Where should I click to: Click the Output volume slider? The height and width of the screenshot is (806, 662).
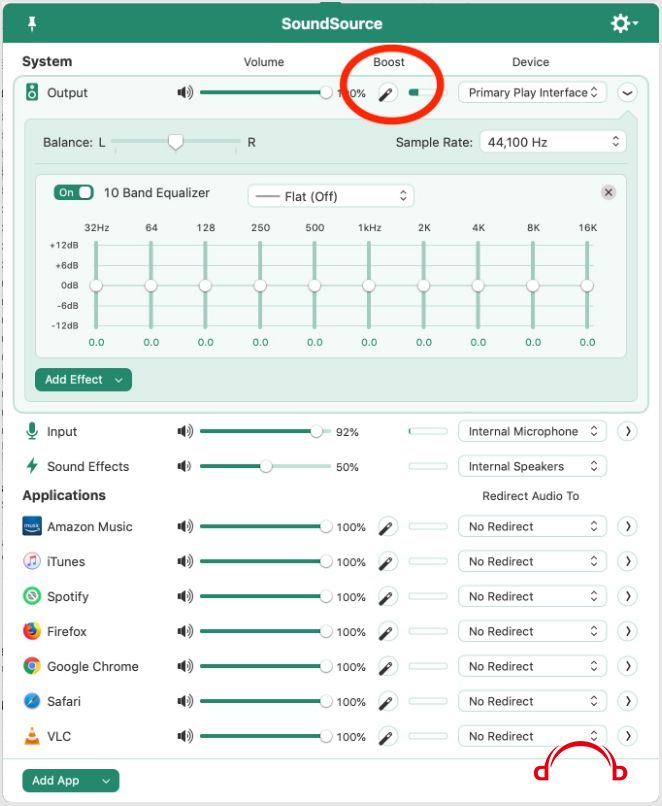click(266, 93)
